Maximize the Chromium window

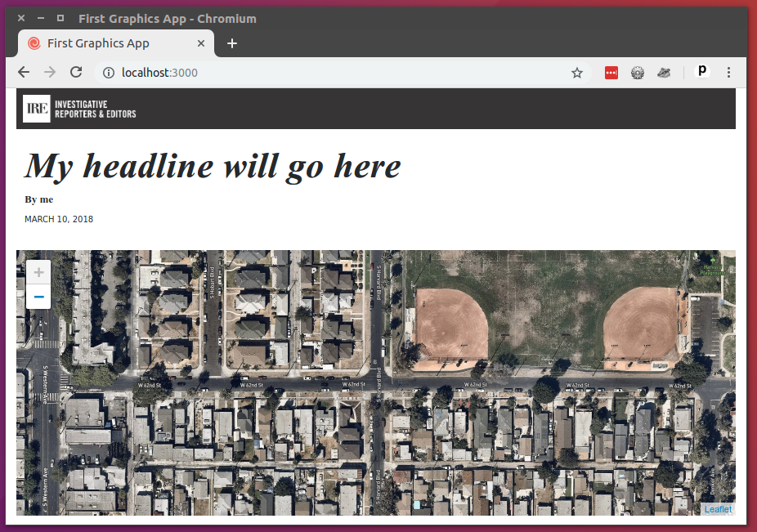point(60,18)
